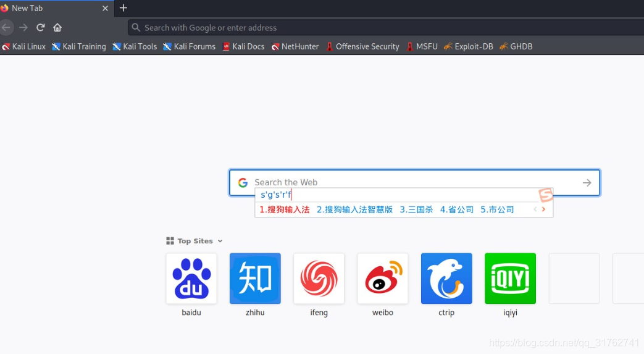Focus the address bar search field
This screenshot has width=644, height=354.
coord(386,28)
